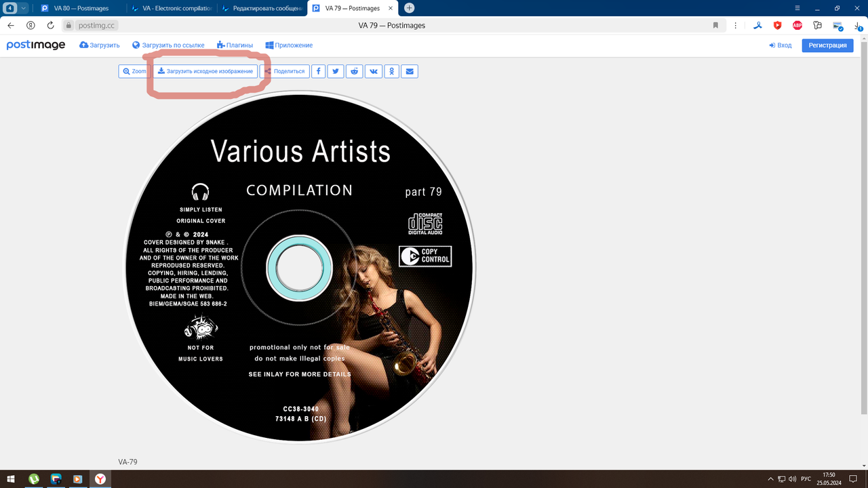Share the image on Twitter
Viewport: 868px width, 488px height.
[336, 71]
